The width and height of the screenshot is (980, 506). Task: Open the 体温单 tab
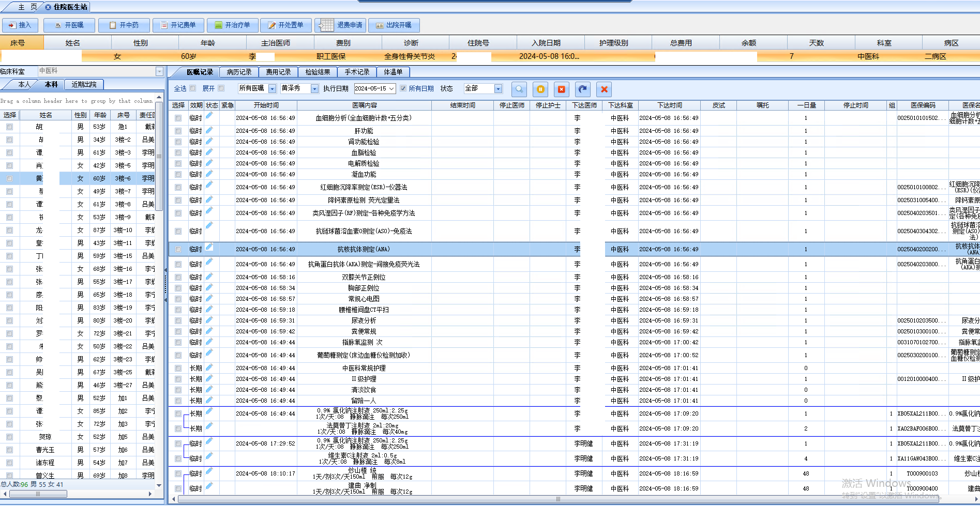coord(393,72)
